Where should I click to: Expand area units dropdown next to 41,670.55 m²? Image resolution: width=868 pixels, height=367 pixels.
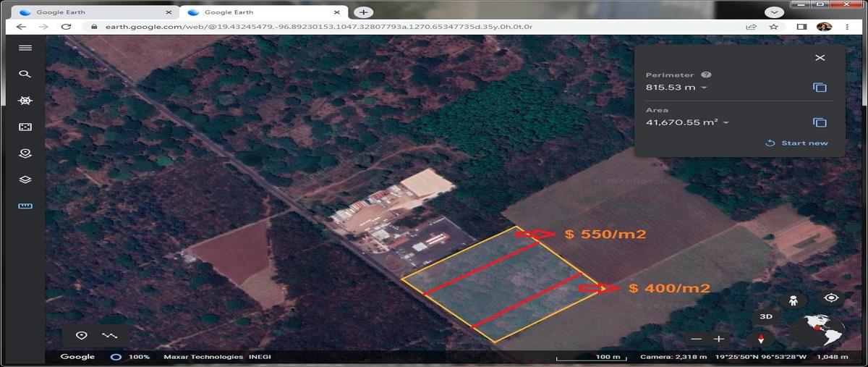[x=726, y=123]
